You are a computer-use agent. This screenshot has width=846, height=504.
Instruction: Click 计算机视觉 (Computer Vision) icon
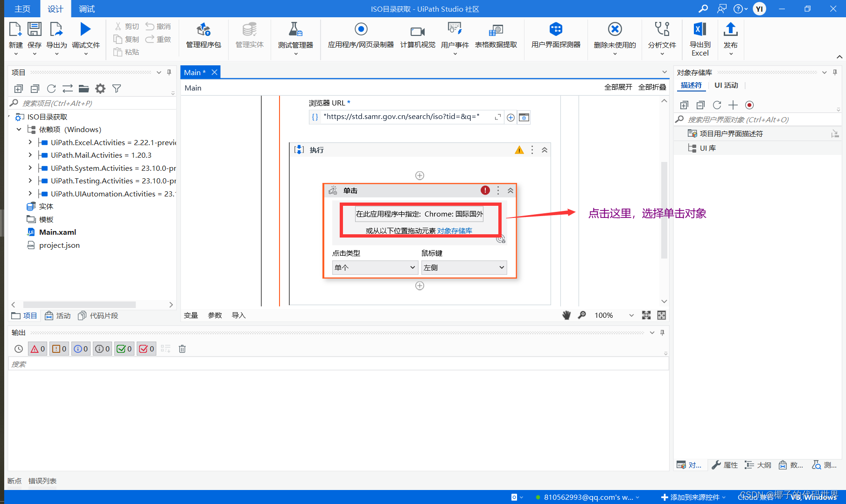(418, 31)
